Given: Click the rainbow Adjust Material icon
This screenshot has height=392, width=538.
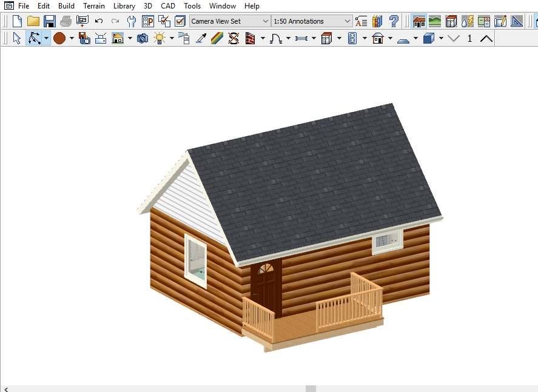Looking at the screenshot, I should 217,38.
